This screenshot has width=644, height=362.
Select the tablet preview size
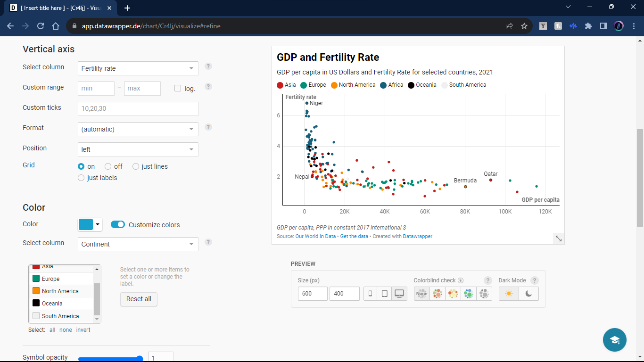(384, 294)
